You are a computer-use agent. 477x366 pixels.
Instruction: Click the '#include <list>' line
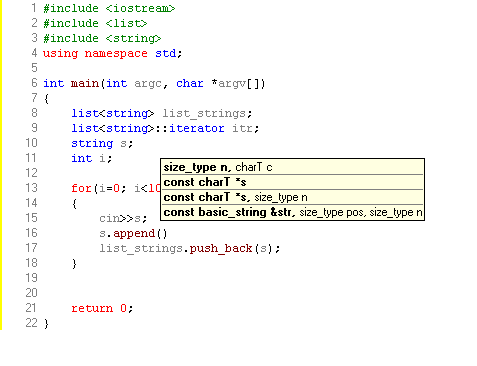(x=95, y=23)
